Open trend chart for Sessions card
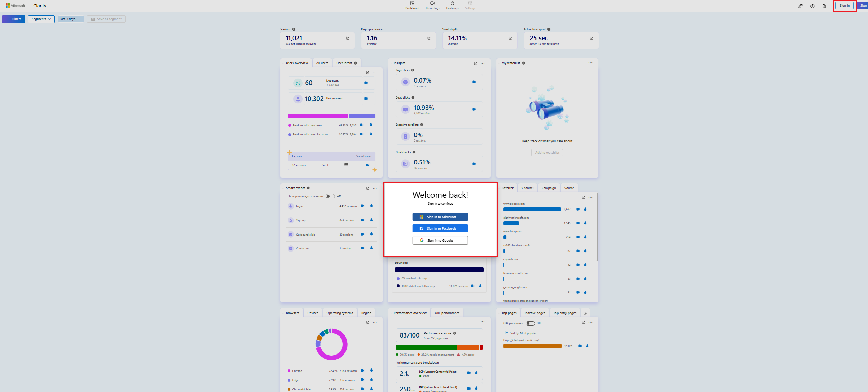 click(347, 38)
